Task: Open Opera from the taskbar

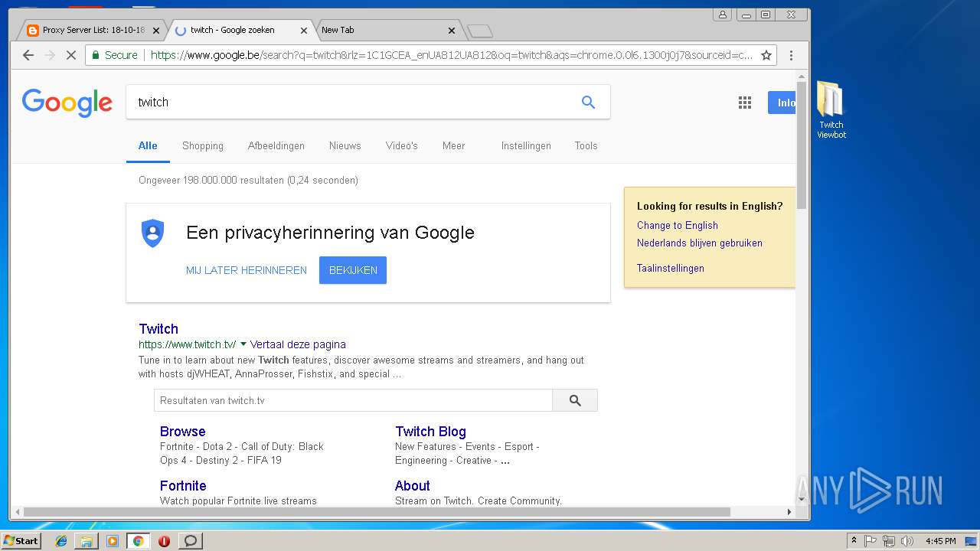Action: pos(164,541)
